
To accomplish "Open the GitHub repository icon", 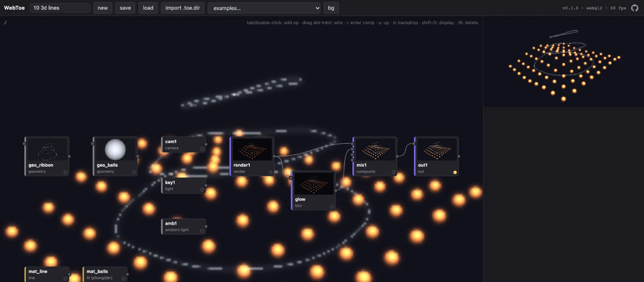I will click(x=635, y=8).
